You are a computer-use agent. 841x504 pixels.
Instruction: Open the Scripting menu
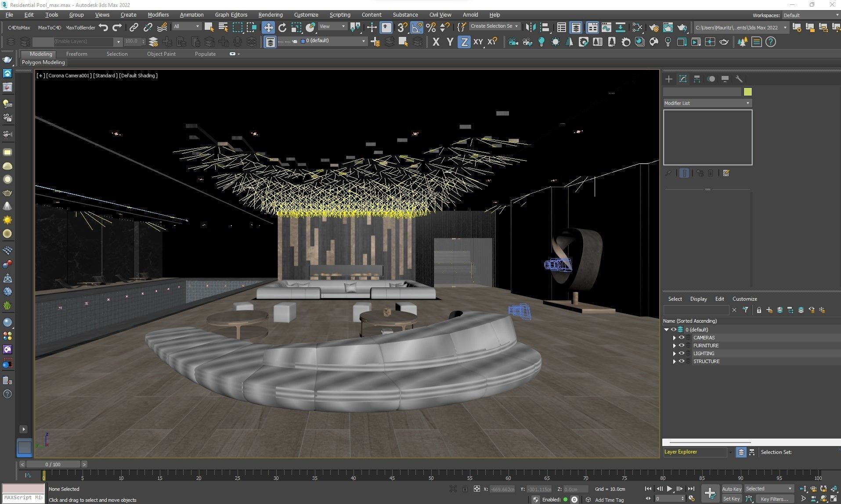pos(339,14)
